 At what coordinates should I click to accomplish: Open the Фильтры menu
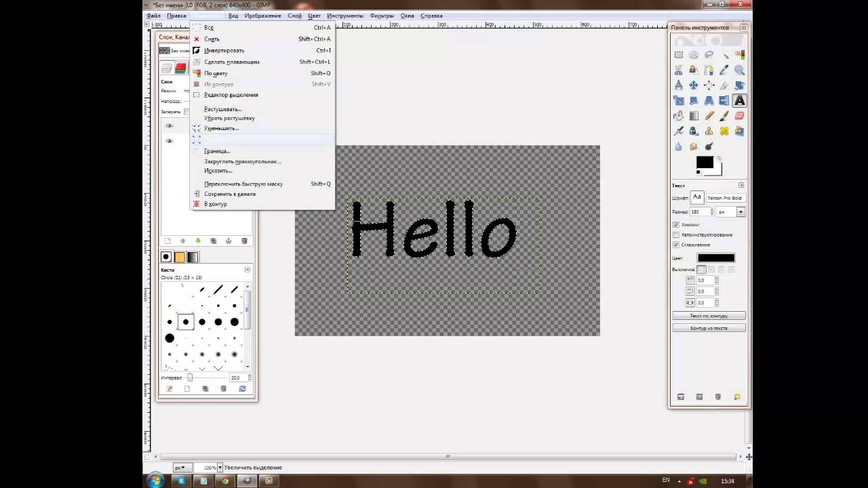[382, 16]
